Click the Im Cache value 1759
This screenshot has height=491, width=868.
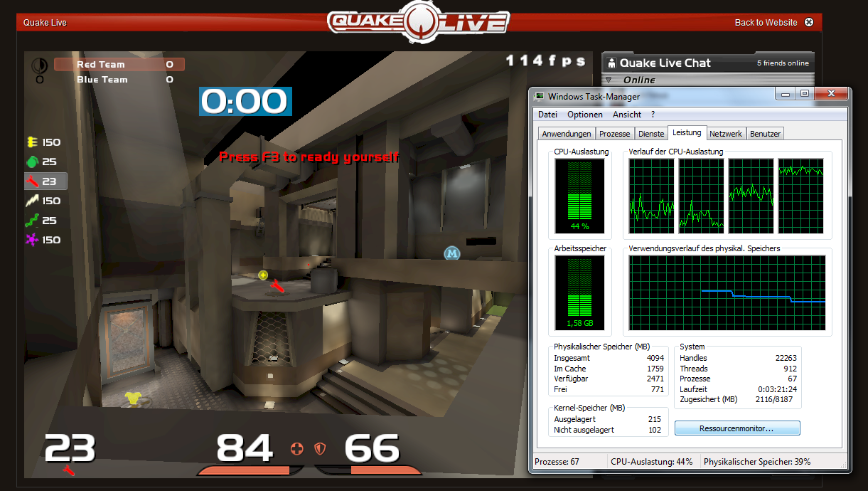tap(655, 369)
